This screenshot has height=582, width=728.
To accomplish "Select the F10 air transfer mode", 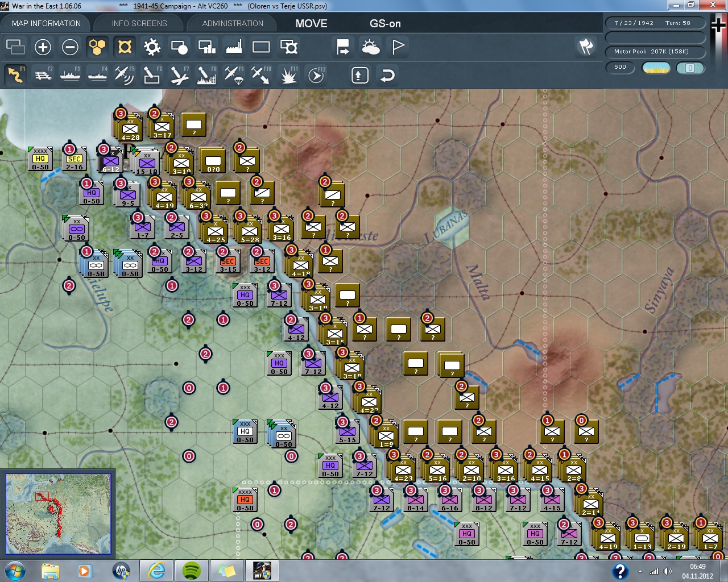I will pos(261,75).
